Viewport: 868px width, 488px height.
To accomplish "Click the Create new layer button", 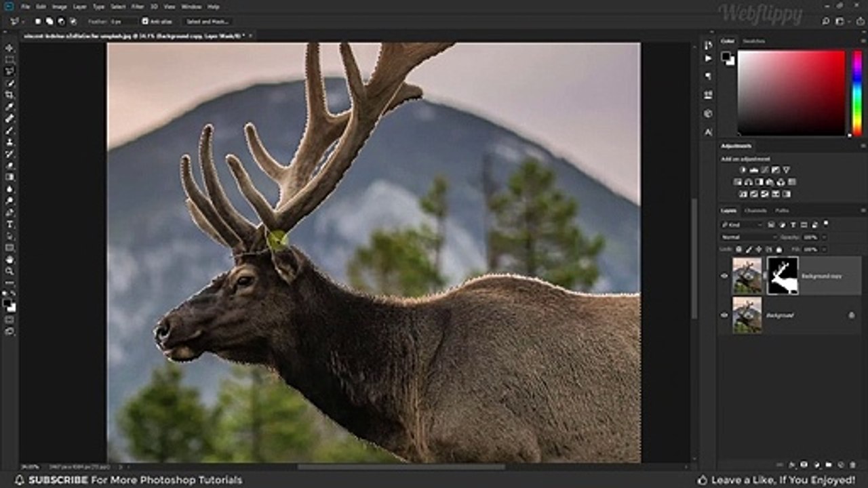I will tap(841, 465).
